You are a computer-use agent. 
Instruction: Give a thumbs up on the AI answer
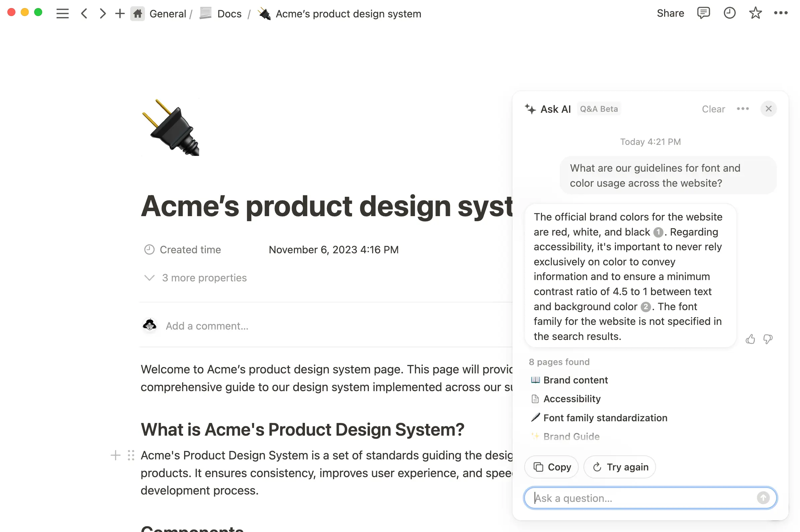click(750, 339)
